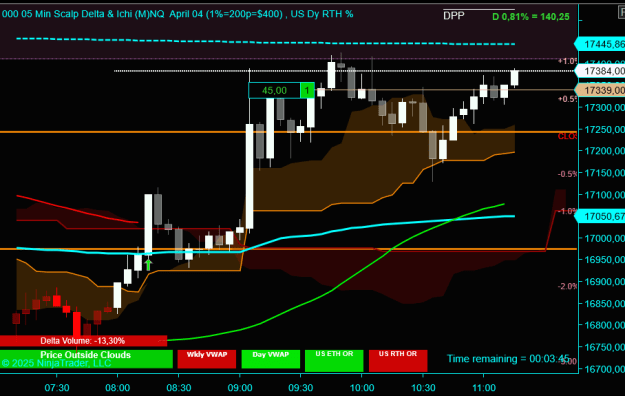Click the 17200,00 price axis label
The height and width of the screenshot is (396, 625).
pos(604,151)
